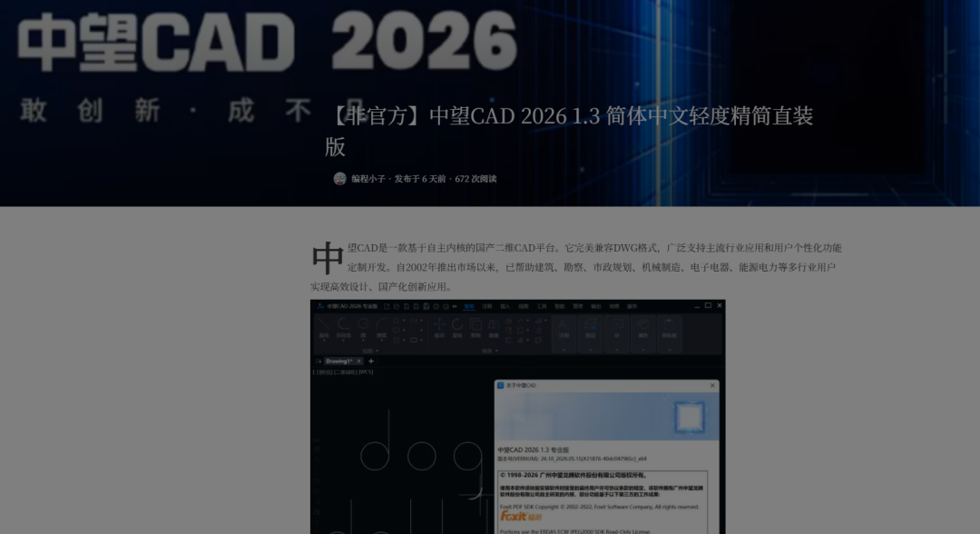
Task: Click the '672 次阅读' read count
Action: [475, 179]
